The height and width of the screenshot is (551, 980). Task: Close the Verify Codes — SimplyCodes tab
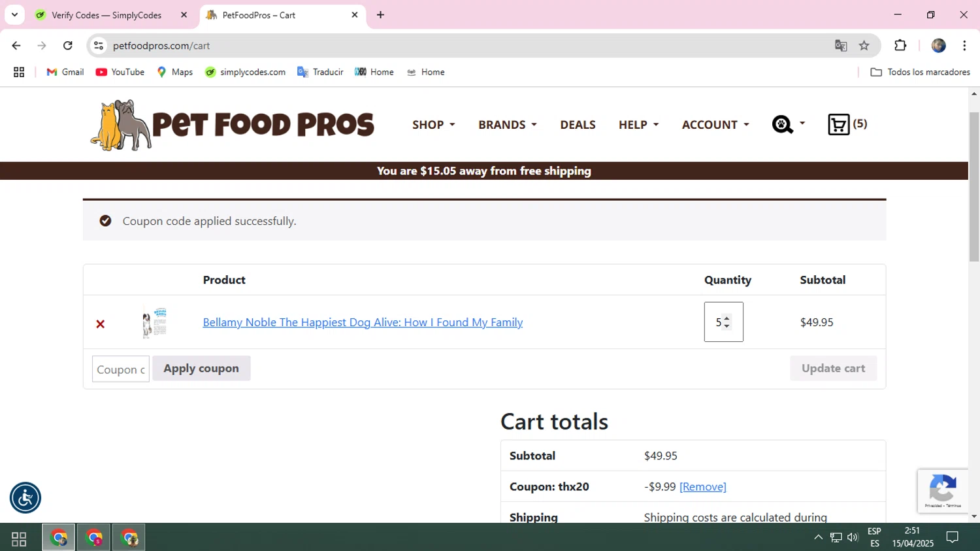(x=184, y=15)
